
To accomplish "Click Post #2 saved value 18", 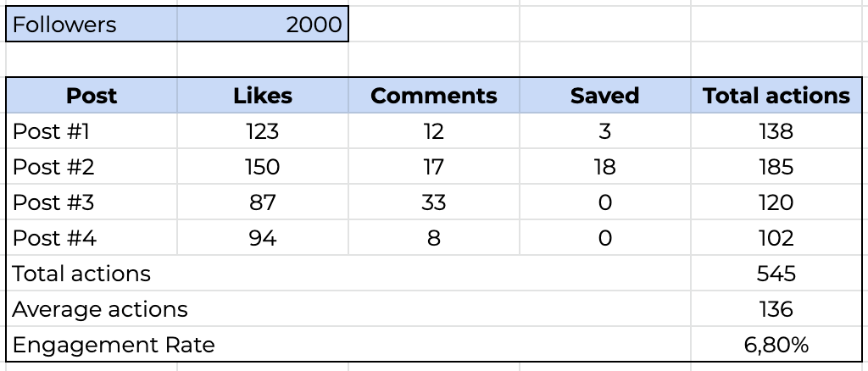I will pyautogui.click(x=604, y=167).
